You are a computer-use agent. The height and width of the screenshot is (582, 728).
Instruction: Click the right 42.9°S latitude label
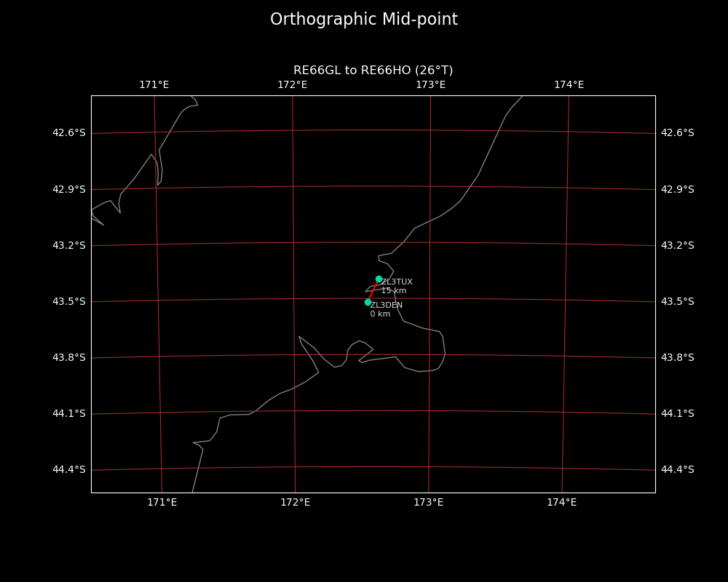pos(677,189)
